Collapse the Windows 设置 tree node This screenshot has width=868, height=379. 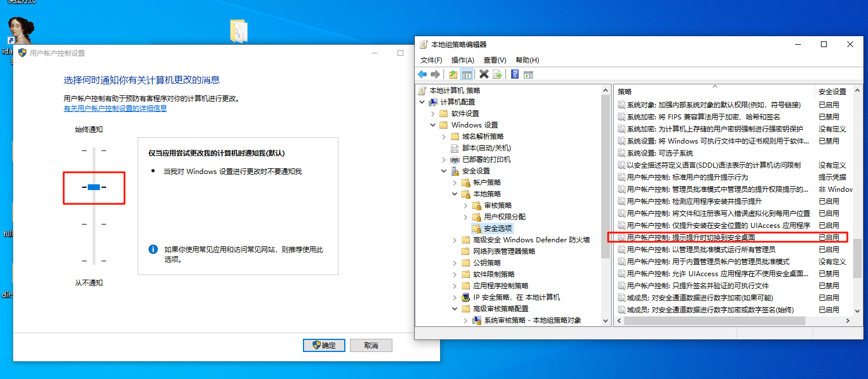coord(433,125)
